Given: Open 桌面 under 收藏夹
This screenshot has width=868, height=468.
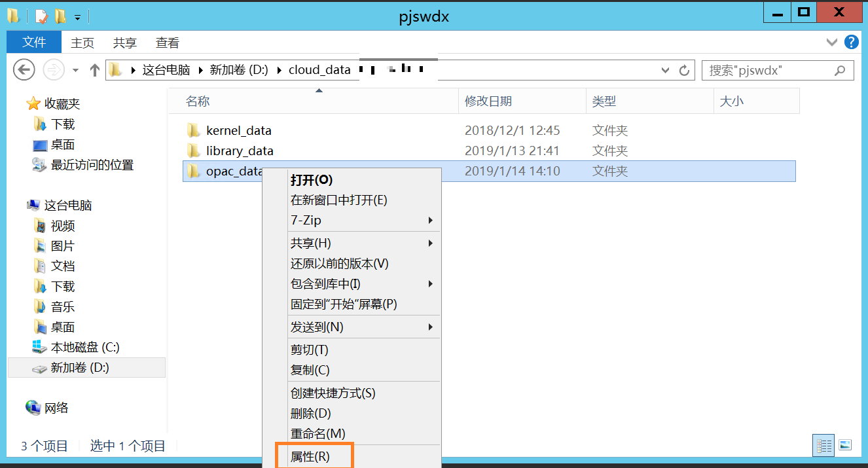Looking at the screenshot, I should click(63, 144).
